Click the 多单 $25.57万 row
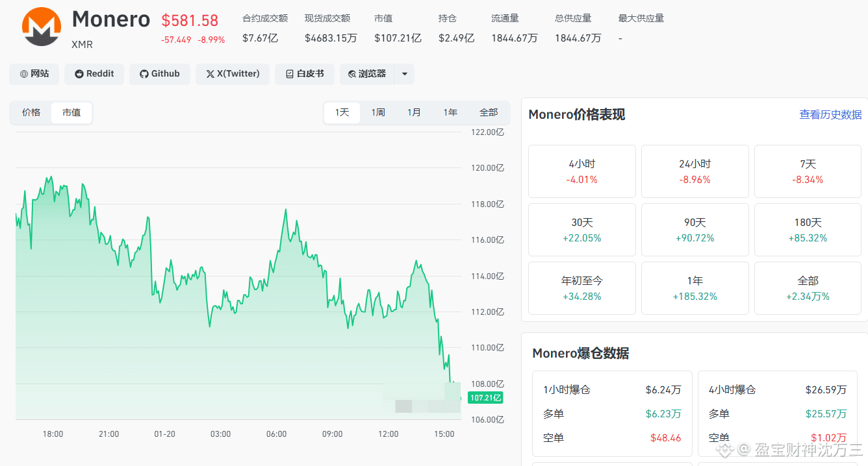This screenshot has width=868, height=466. 778,413
